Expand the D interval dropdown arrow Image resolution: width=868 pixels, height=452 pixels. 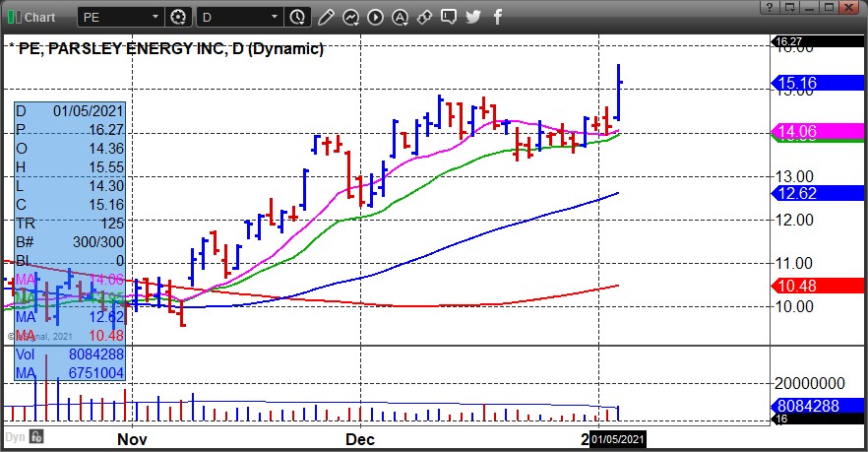[x=275, y=17]
